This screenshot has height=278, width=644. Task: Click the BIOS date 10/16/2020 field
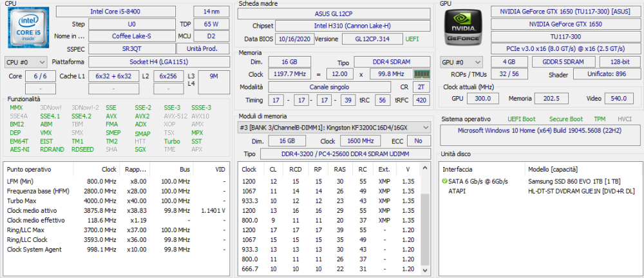[294, 39]
